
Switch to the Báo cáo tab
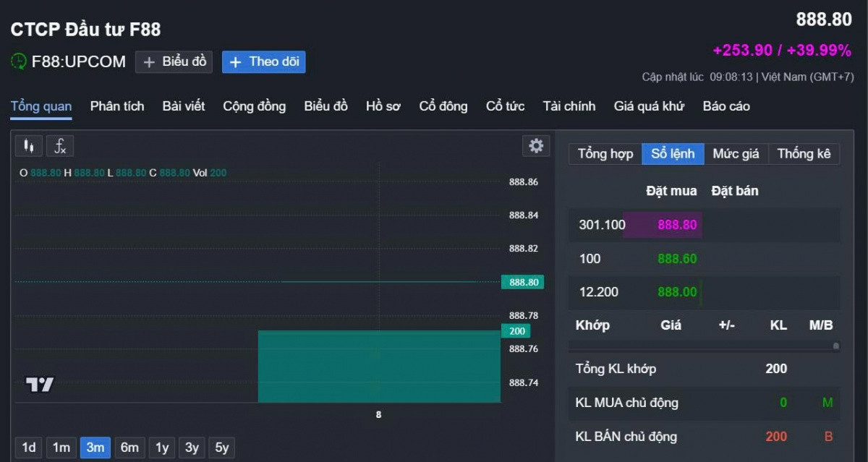(x=726, y=106)
